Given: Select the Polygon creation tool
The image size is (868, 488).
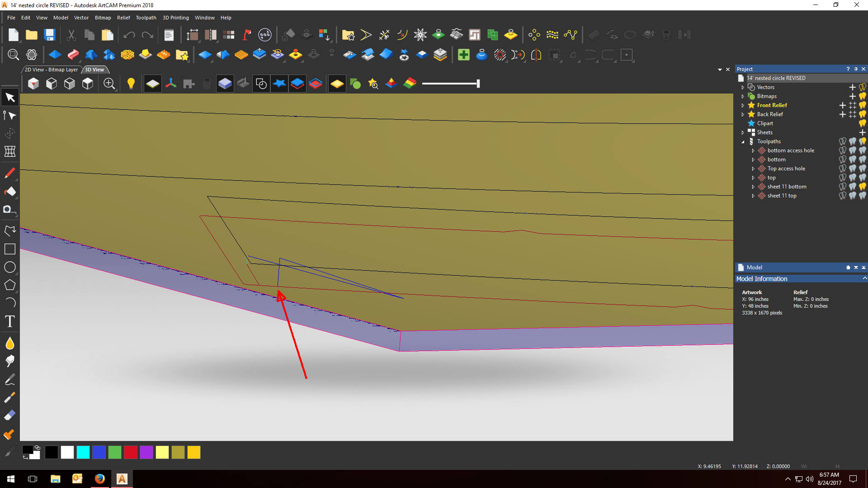Looking at the screenshot, I should tap(9, 285).
